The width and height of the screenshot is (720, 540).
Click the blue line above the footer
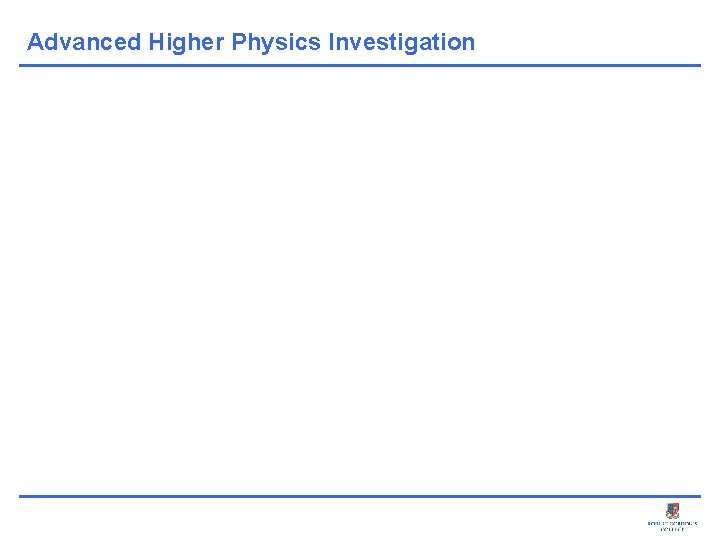360,496
